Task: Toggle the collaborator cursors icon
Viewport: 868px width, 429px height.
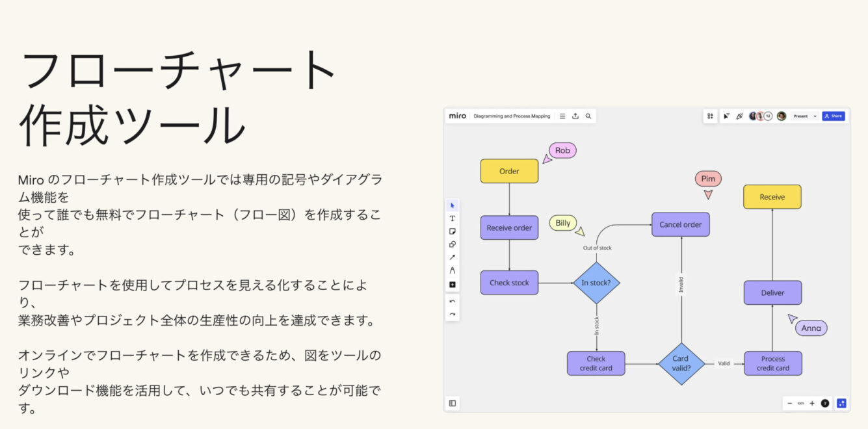Action: 727,116
